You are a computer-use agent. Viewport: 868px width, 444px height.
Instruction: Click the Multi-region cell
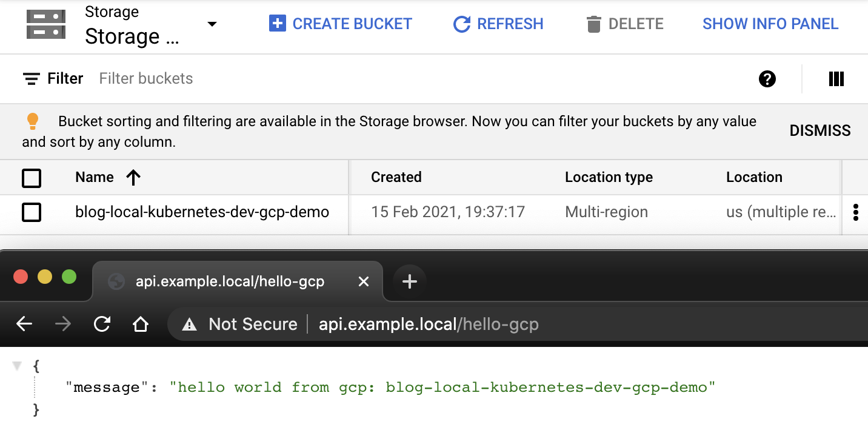[607, 212]
